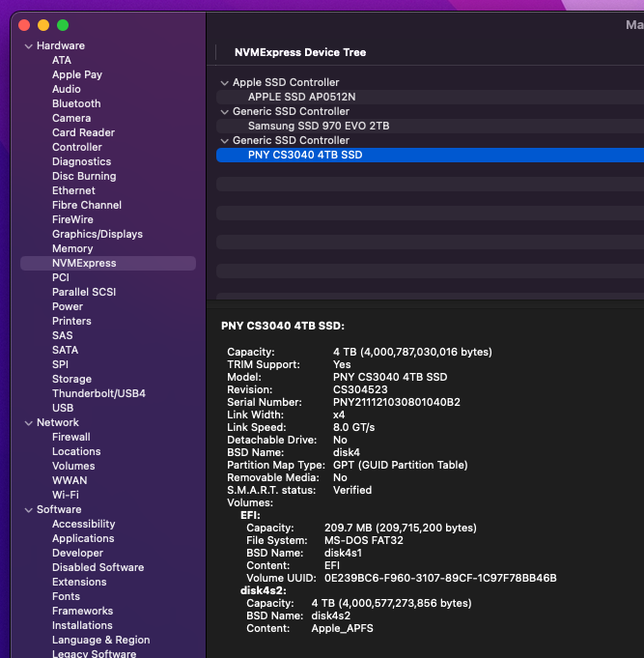Select PNY CS3040 4TB SSD row
The width and height of the screenshot is (644, 658).
click(430, 155)
